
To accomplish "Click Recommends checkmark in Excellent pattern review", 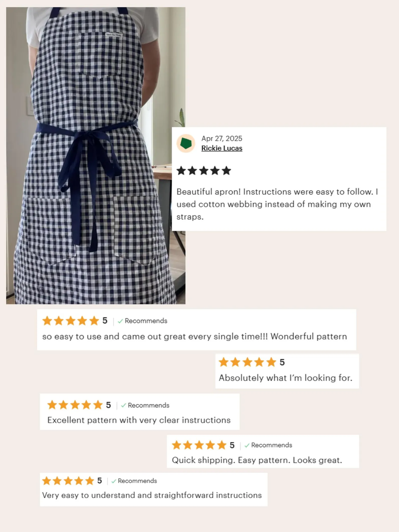I will [x=145, y=405].
